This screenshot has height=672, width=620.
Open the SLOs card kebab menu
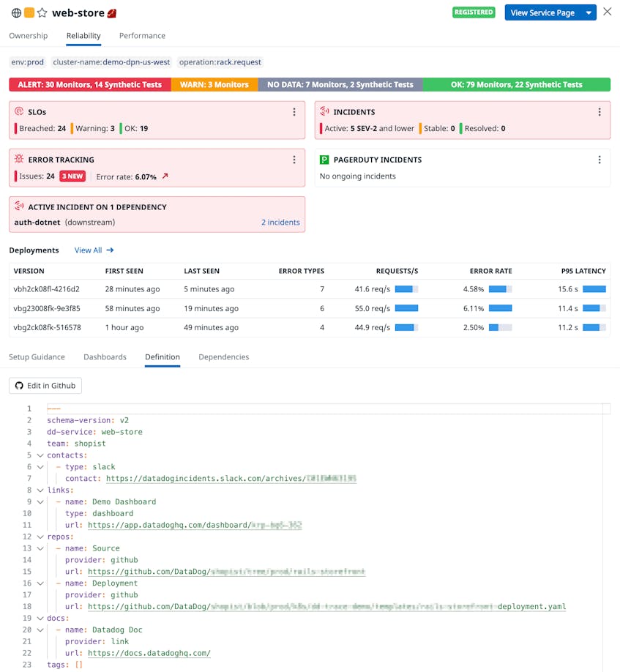coord(294,112)
